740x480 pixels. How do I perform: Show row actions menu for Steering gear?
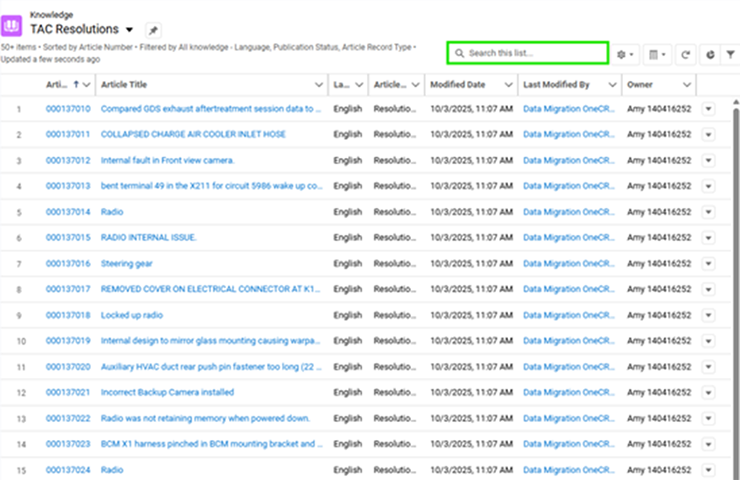point(709,264)
